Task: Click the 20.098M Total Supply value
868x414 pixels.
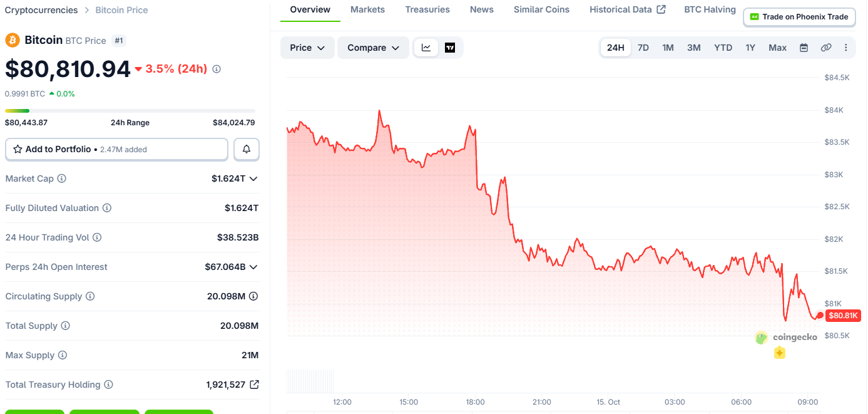Action: click(239, 326)
